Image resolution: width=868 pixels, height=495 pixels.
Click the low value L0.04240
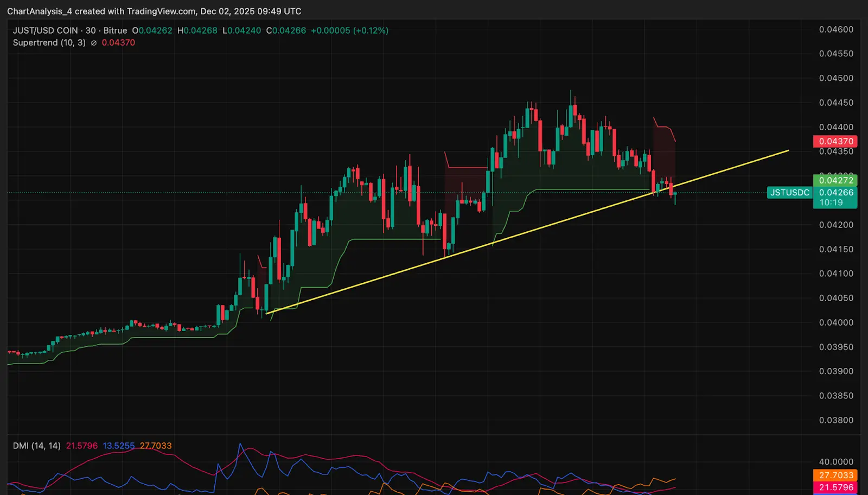[242, 30]
